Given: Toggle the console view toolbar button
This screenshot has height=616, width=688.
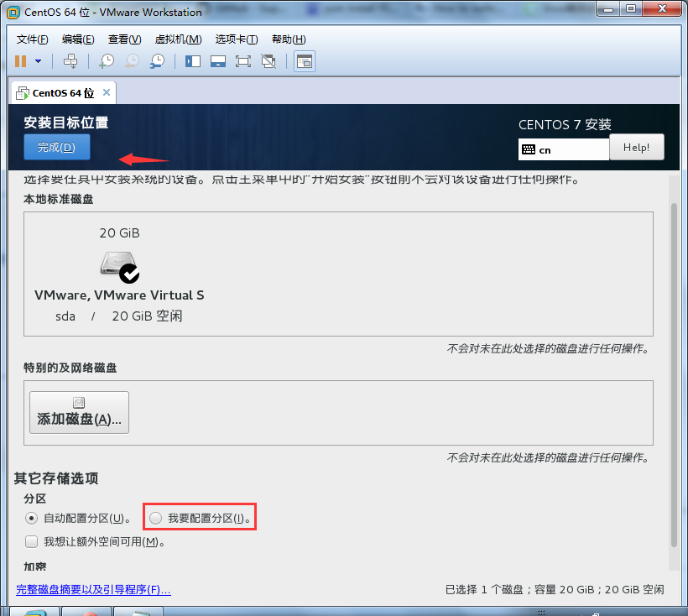Looking at the screenshot, I should [x=304, y=61].
